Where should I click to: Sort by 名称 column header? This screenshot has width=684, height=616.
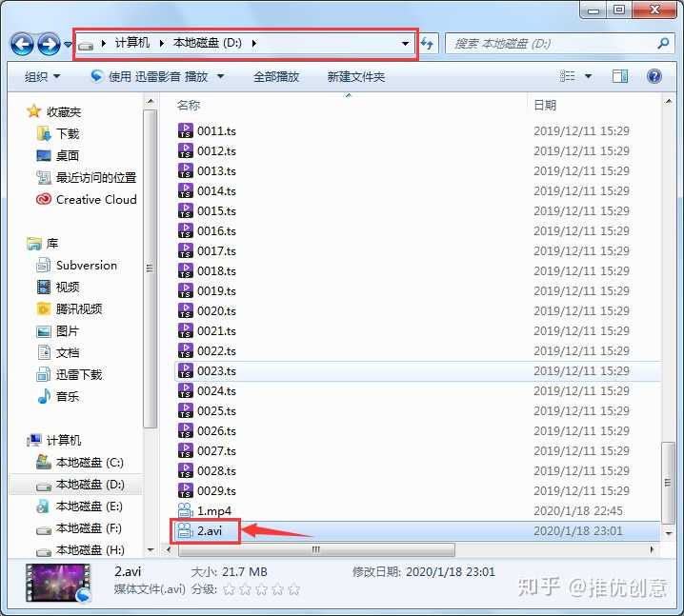pyautogui.click(x=189, y=105)
